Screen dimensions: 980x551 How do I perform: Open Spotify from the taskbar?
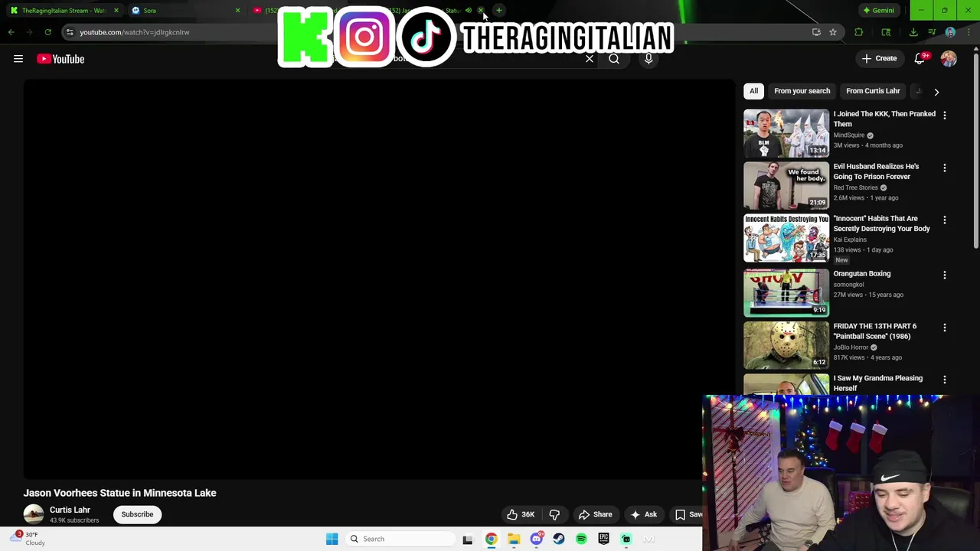click(x=581, y=539)
